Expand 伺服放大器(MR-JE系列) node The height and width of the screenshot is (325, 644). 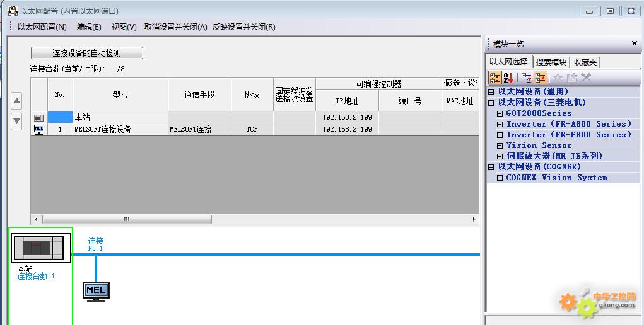click(x=500, y=156)
